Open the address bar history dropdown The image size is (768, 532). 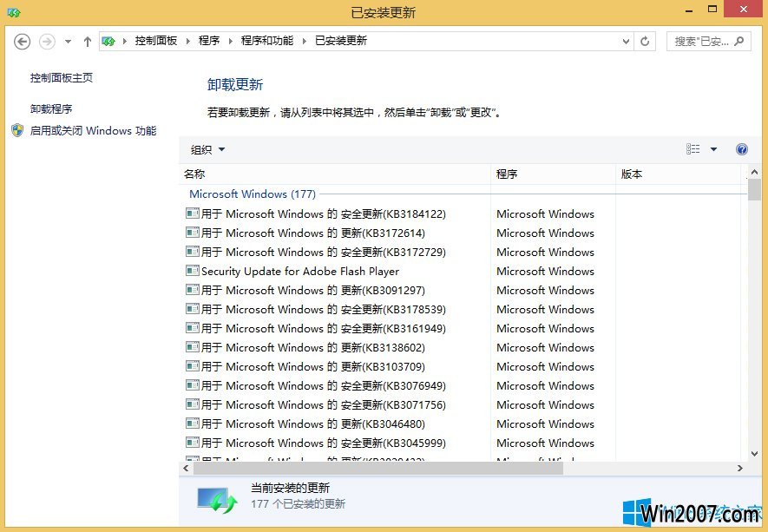click(x=626, y=42)
